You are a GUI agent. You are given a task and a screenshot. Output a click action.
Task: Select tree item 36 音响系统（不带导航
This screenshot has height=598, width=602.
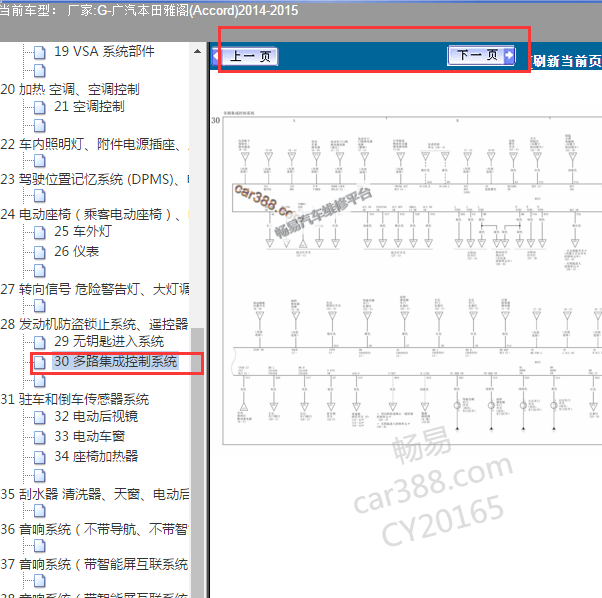click(x=94, y=529)
